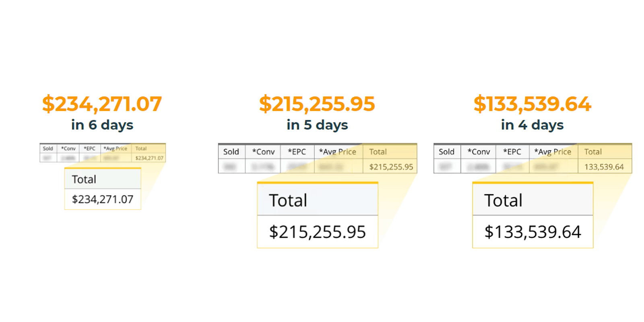
Task: Select the 'in 4 days' text
Action: point(532,125)
